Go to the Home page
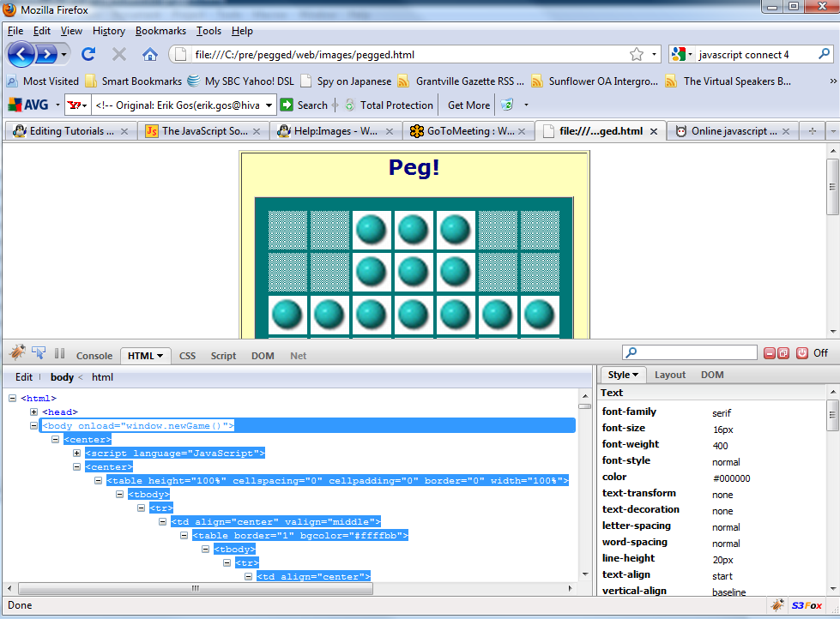 pos(150,54)
